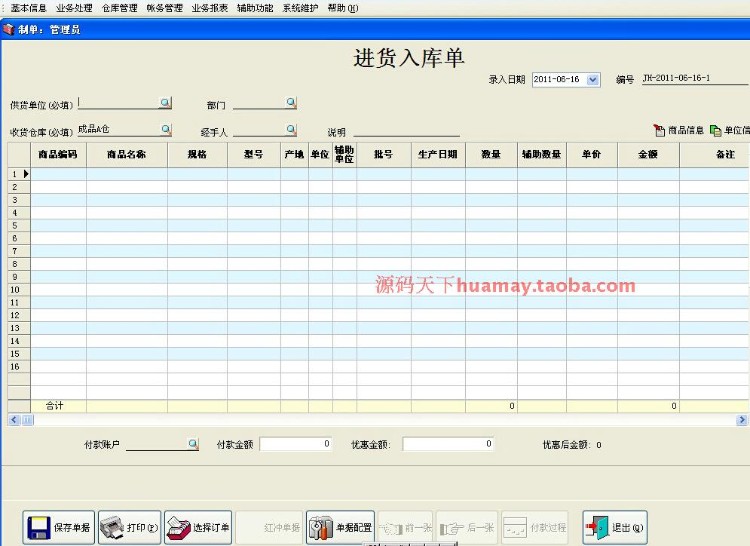Click the row 1 pointer arrow marker
The width and height of the screenshot is (750, 546).
coord(26,174)
